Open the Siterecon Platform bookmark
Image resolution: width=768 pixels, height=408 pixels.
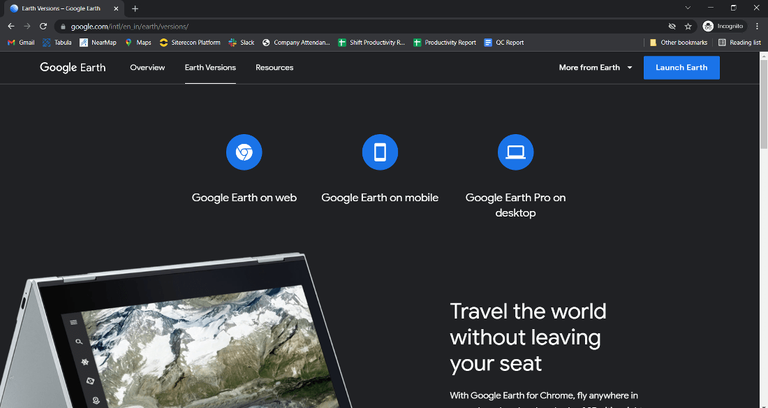(x=190, y=43)
